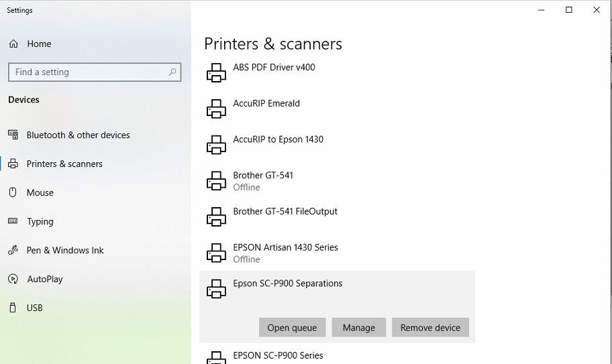Image resolution: width=612 pixels, height=364 pixels.
Task: Click the search magnifier icon
Action: tap(172, 72)
